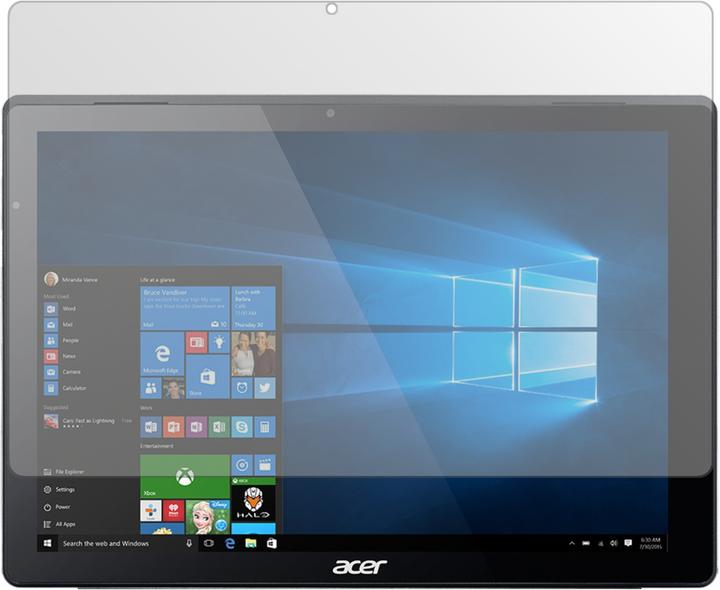Click the microphone icon in the search box
Screen dimensions: 720x590
[189, 543]
